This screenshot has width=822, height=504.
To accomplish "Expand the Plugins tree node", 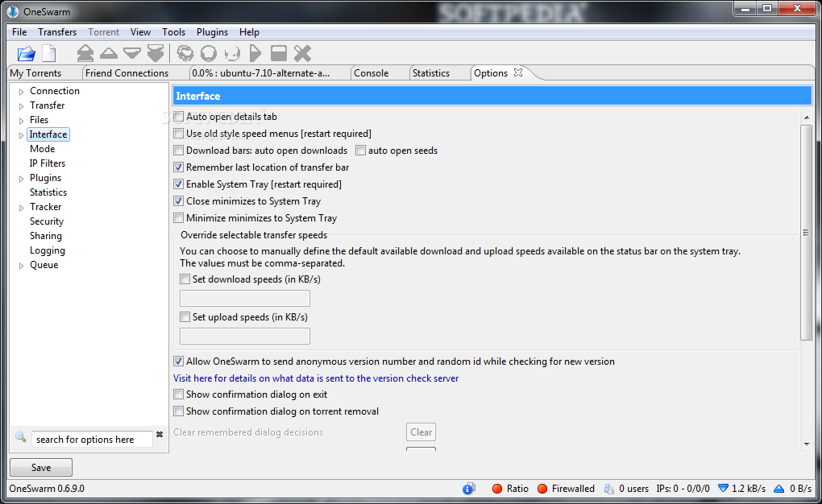I will tap(22, 179).
